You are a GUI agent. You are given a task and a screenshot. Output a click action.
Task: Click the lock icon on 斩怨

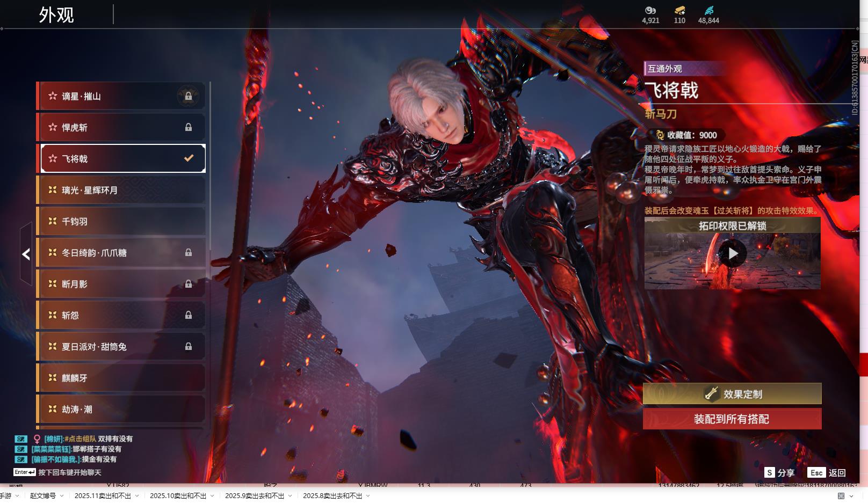189,315
